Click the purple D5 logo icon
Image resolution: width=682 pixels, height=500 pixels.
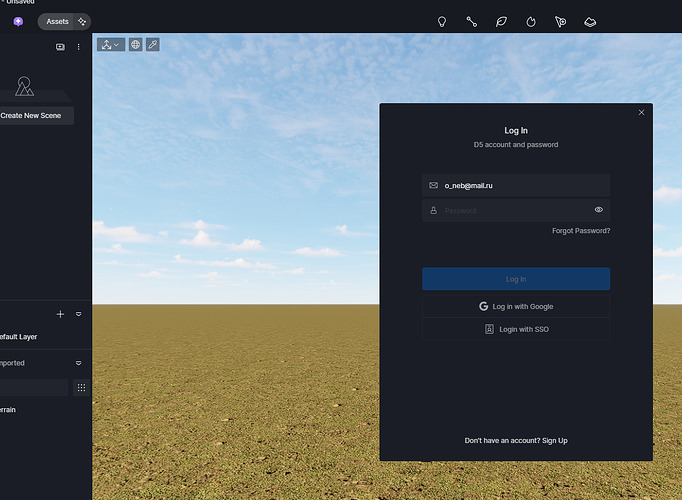click(x=18, y=21)
